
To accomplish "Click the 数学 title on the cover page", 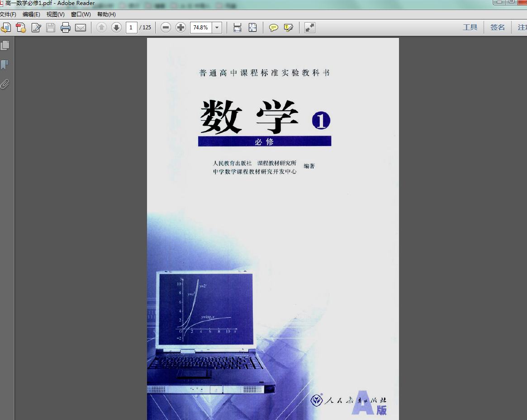I will [249, 117].
